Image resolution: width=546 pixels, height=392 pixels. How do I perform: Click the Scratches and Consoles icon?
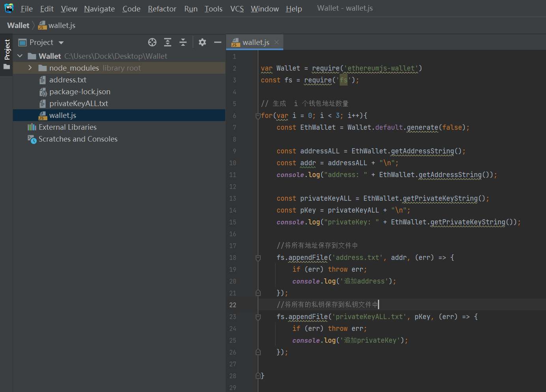(32, 139)
